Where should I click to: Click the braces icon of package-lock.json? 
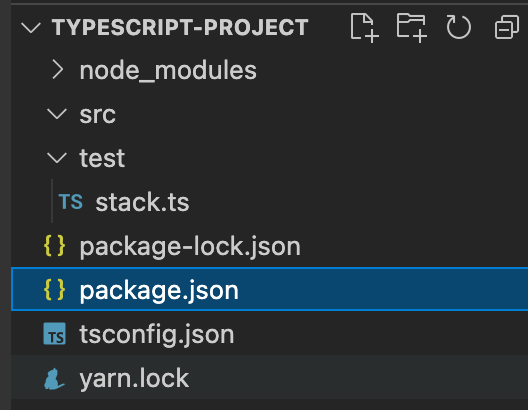click(x=55, y=246)
